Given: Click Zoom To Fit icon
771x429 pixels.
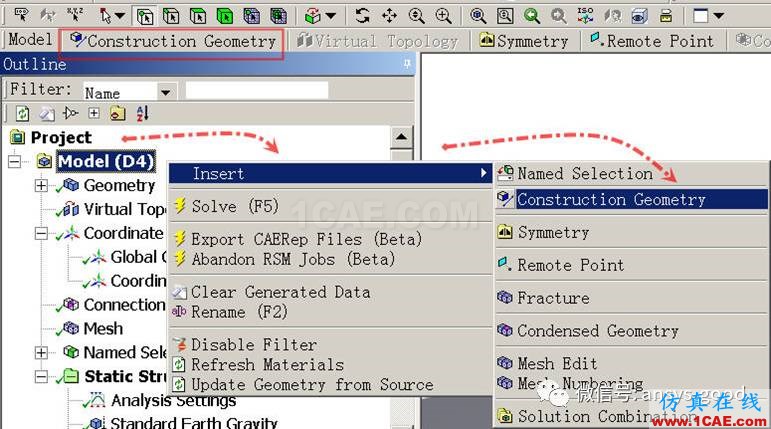Looking at the screenshot, I should pyautogui.click(x=477, y=16).
